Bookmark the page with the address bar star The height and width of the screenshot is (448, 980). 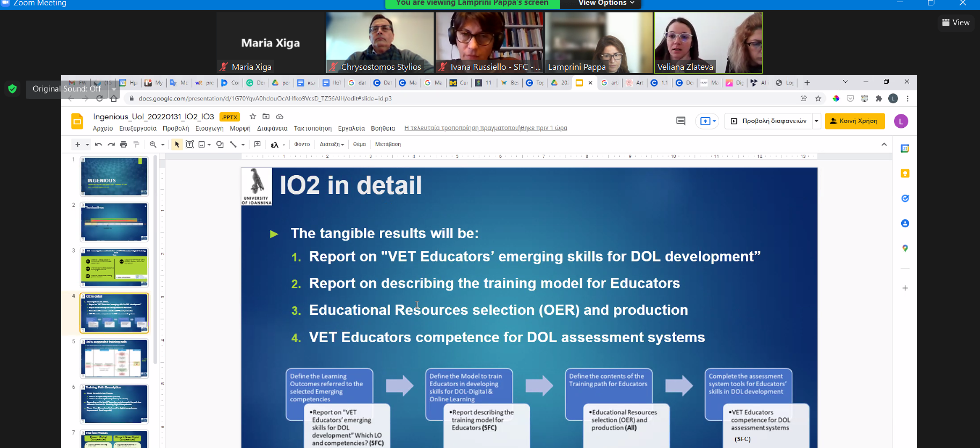[x=818, y=98]
